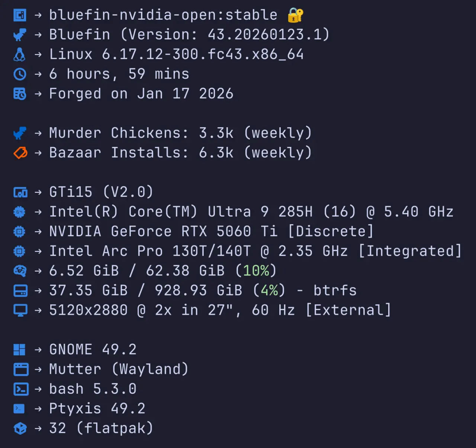Image resolution: width=476 pixels, height=448 pixels.
Task: Click the Tux penguin icon for Linux kernel
Action: (20, 54)
